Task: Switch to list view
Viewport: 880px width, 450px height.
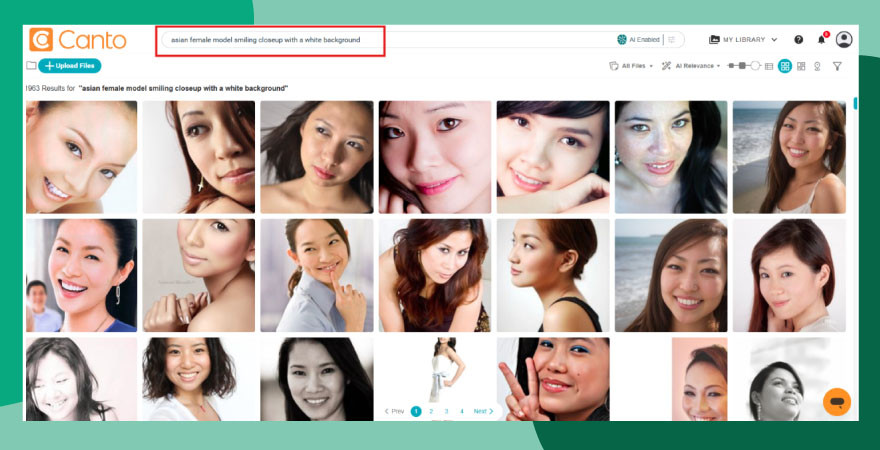Action: 769,66
